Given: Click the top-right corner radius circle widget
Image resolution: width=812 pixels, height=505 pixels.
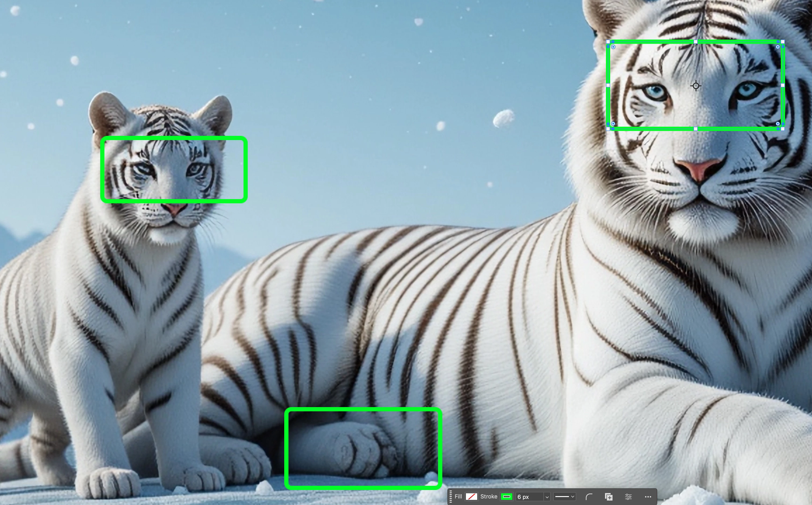Looking at the screenshot, I should [x=778, y=47].
